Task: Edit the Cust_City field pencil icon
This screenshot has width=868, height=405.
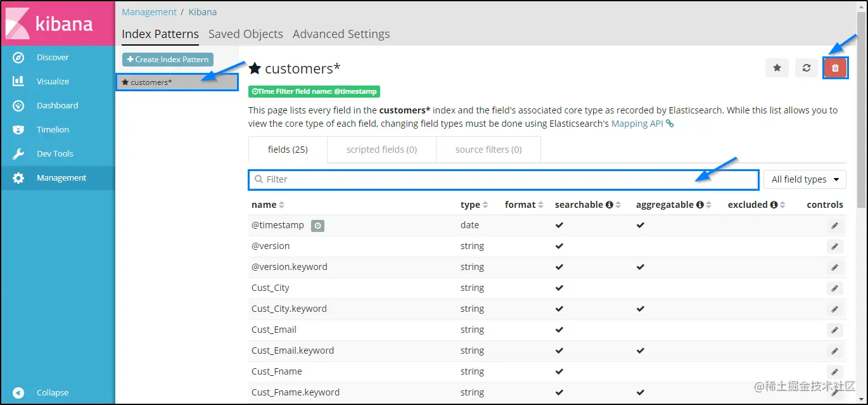Action: (x=834, y=288)
